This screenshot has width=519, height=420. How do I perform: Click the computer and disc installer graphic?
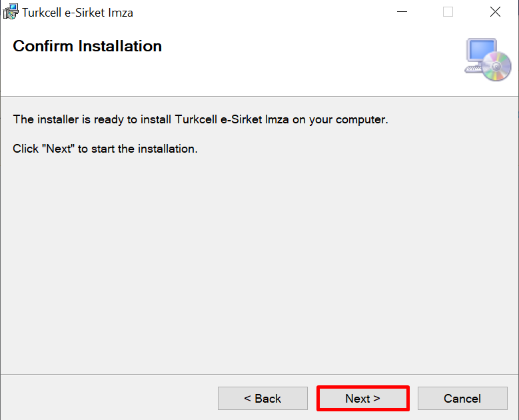488,59
